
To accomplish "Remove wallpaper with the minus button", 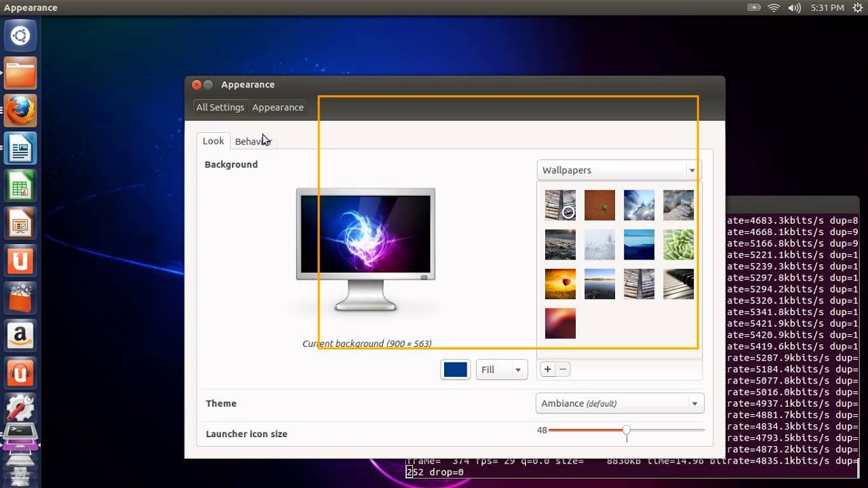I will [x=563, y=369].
